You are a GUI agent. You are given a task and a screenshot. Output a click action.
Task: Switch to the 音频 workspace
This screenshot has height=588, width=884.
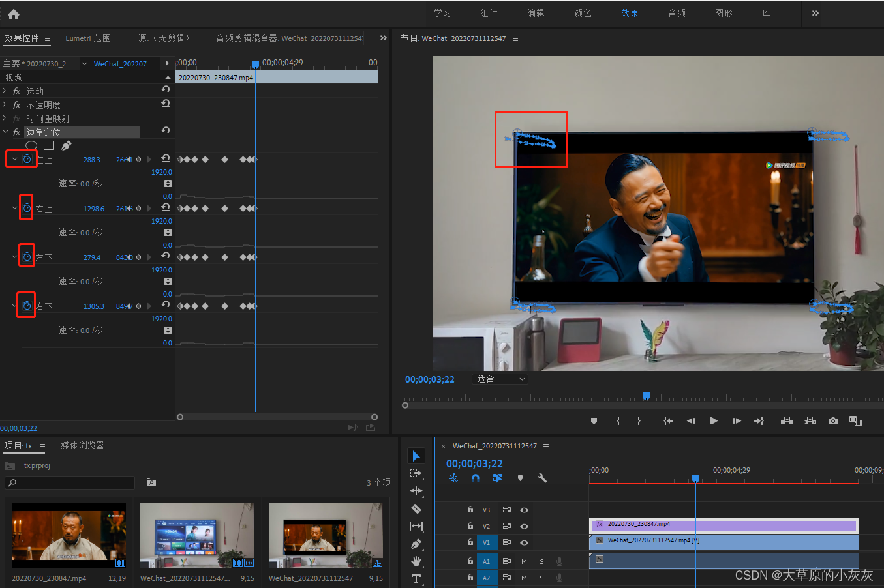click(677, 13)
